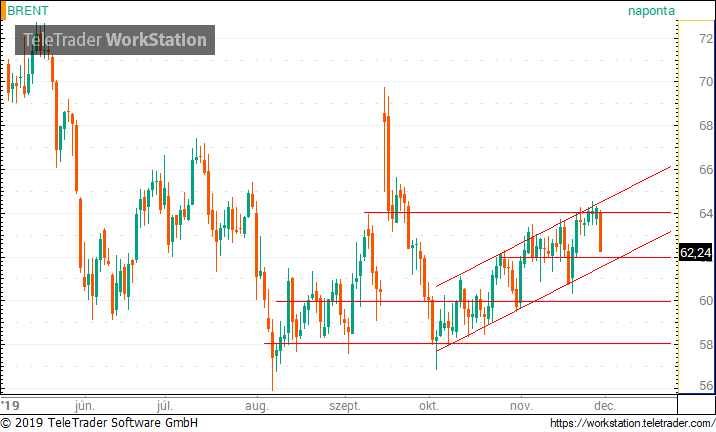Click the 56 price axis label
The height and width of the screenshot is (432, 716).
coord(706,386)
